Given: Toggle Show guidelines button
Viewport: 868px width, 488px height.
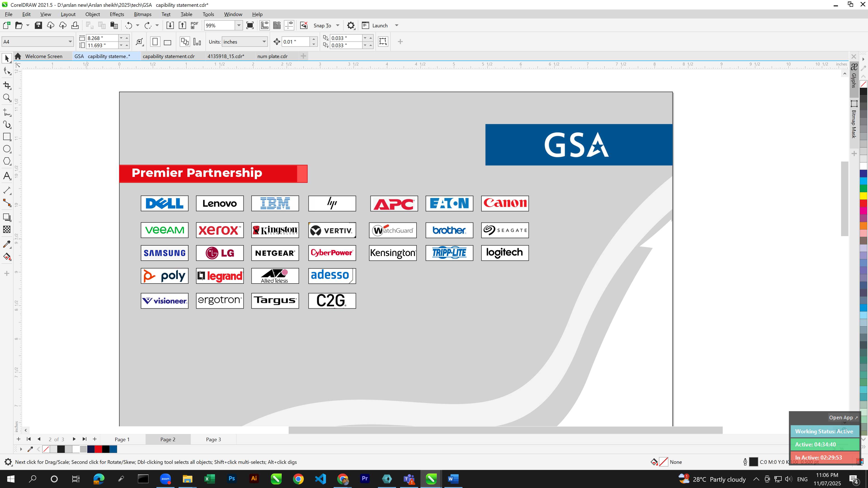Looking at the screenshot, I should tap(289, 26).
